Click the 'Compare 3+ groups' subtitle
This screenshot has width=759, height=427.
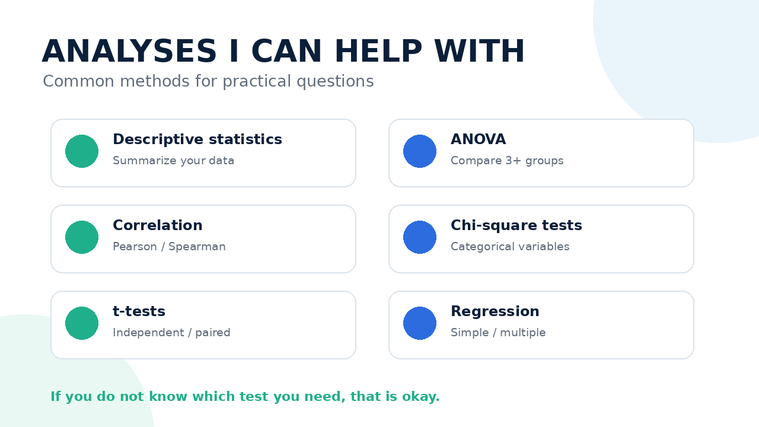pos(507,161)
